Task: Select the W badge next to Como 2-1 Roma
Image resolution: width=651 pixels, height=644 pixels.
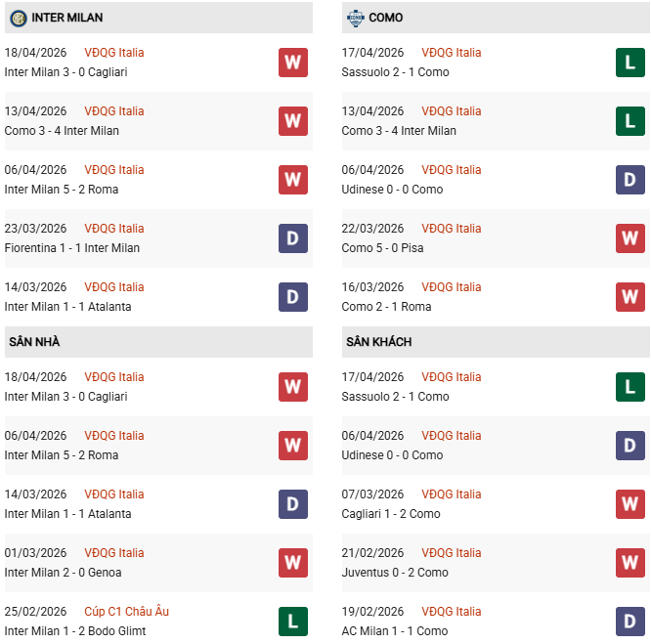Action: point(630,297)
